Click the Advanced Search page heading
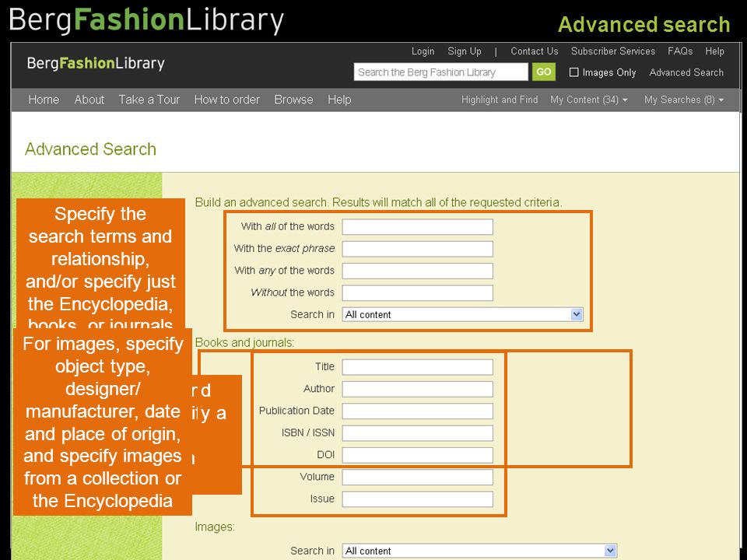Image resolution: width=747 pixels, height=560 pixels. [90, 149]
